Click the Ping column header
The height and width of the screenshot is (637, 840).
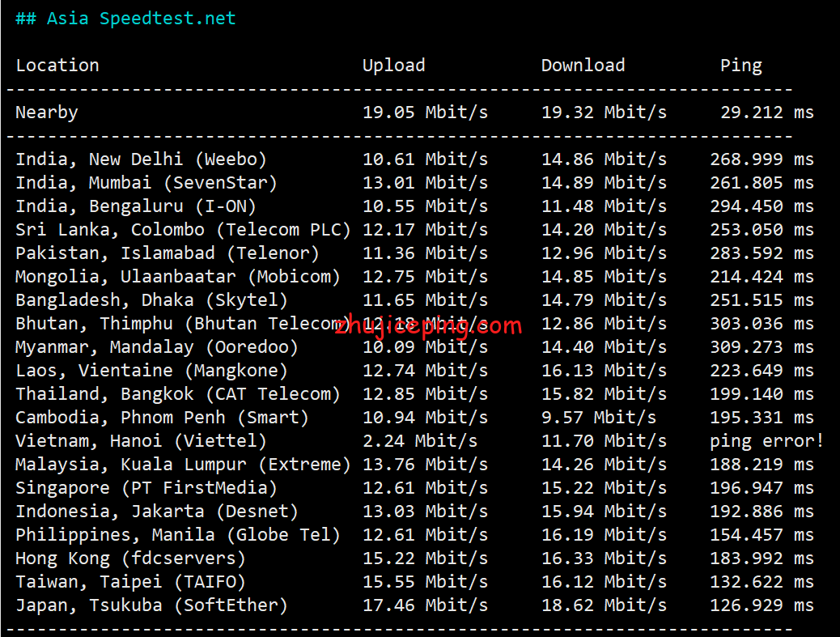740,66
